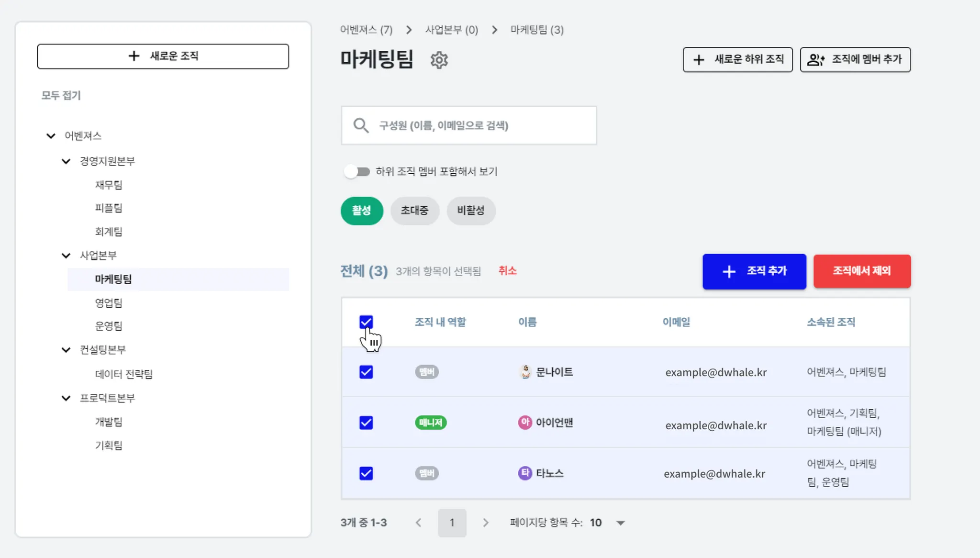Collapse the 프로덕트본부 tree node
The width and height of the screenshot is (980, 558).
[66, 398]
